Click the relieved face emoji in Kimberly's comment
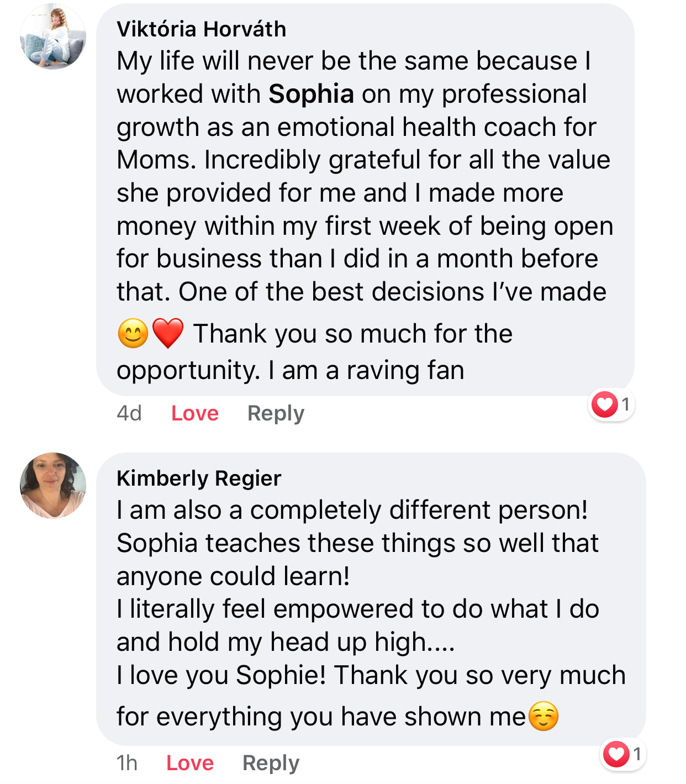Viewport: 686px width, 784px height. click(543, 717)
